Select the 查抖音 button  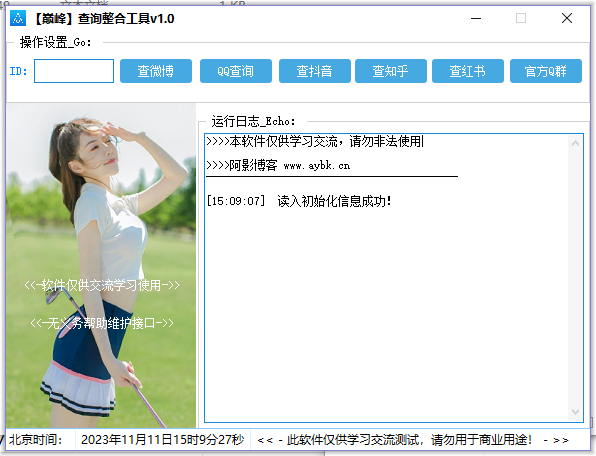[x=315, y=71]
